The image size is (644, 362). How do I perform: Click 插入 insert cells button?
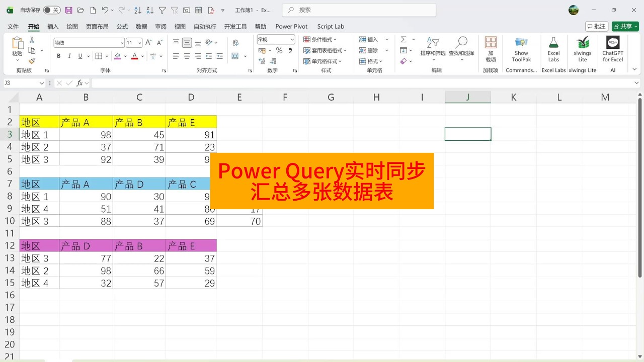coord(368,39)
